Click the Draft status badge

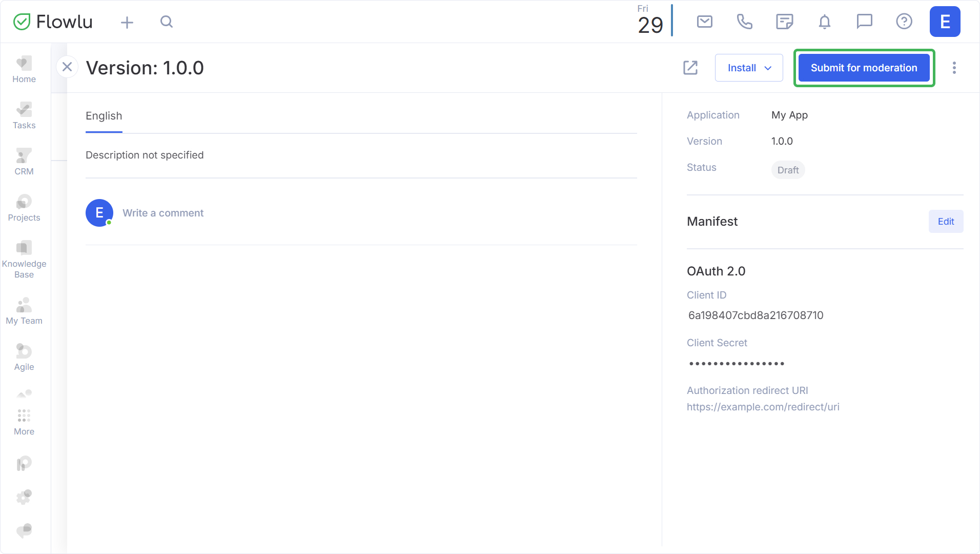click(788, 170)
